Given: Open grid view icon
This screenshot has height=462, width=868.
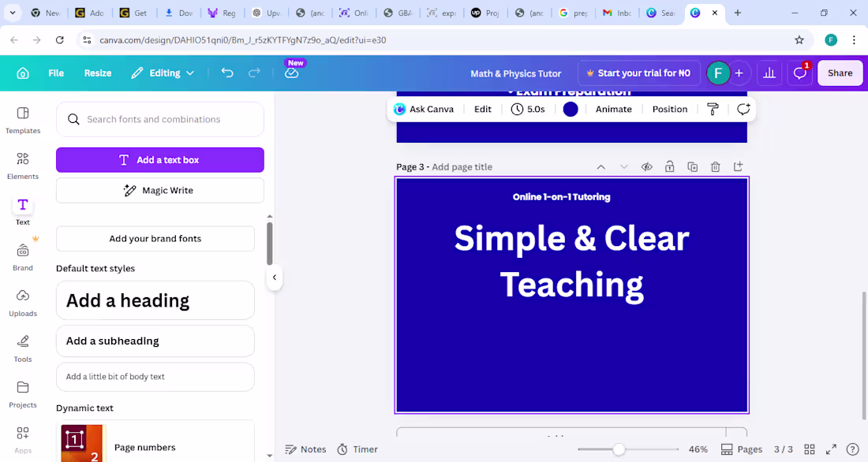Looking at the screenshot, I should (810, 449).
